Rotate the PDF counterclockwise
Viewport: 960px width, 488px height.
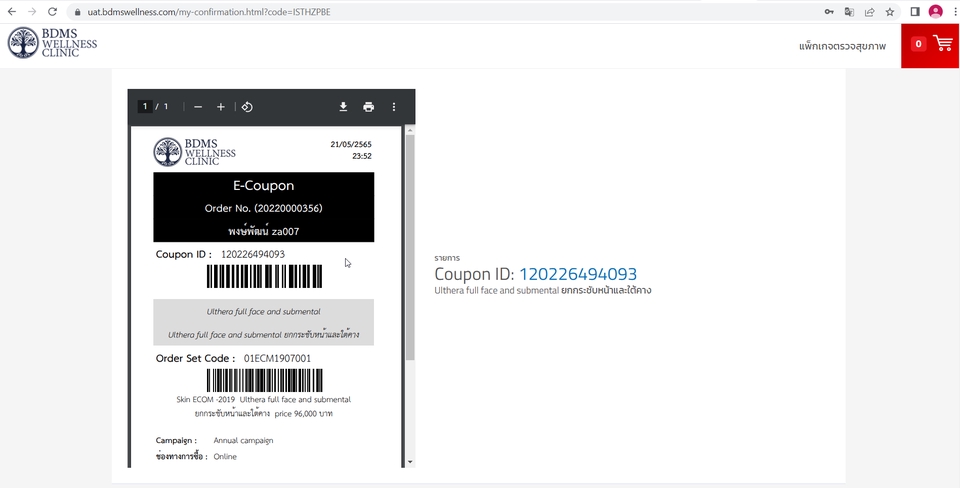pyautogui.click(x=247, y=107)
